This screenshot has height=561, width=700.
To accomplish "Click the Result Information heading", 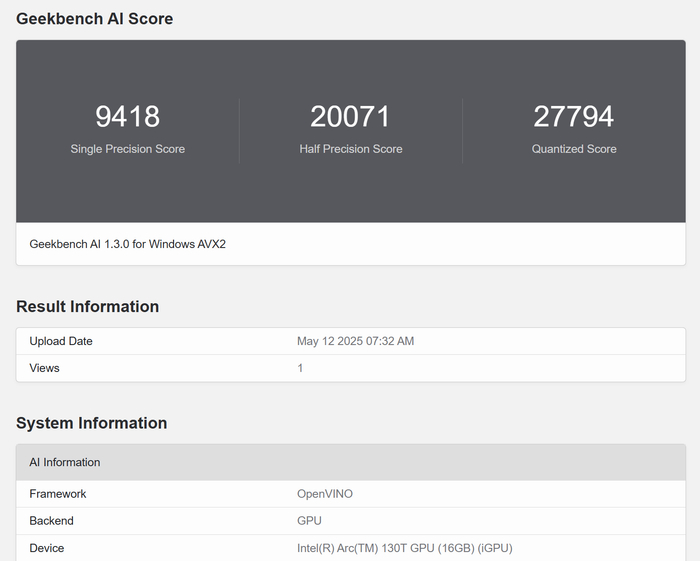I will pos(87,307).
